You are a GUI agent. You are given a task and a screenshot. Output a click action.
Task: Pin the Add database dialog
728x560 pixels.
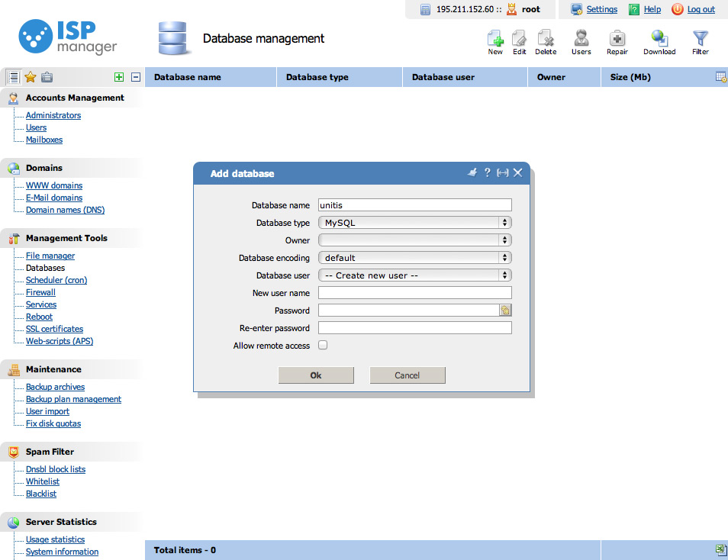point(472,173)
